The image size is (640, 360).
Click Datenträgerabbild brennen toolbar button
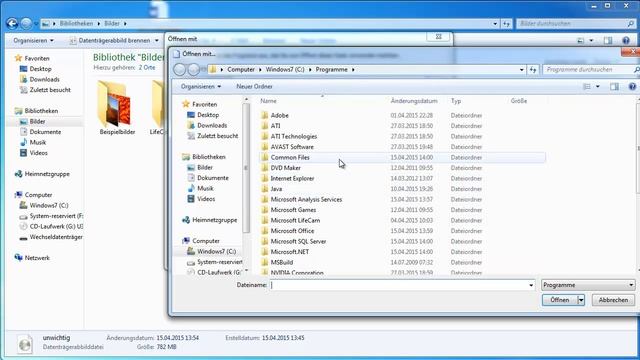(114, 40)
